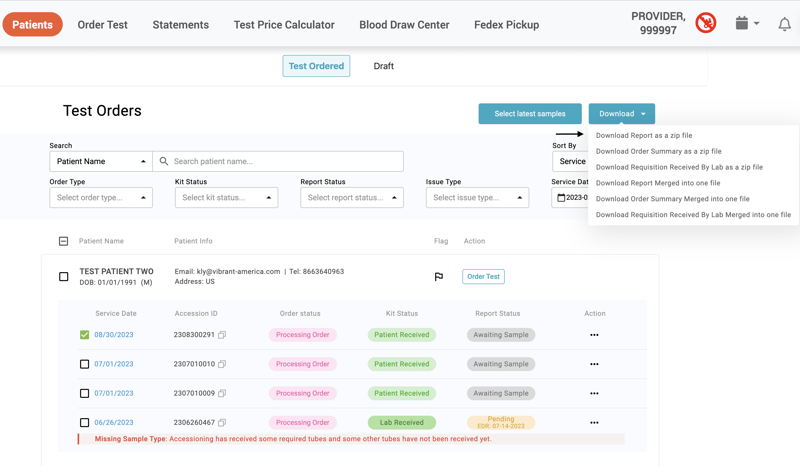Check the 2307010009 order checkbox
Viewport: 800px width, 466px height.
coord(85,393)
